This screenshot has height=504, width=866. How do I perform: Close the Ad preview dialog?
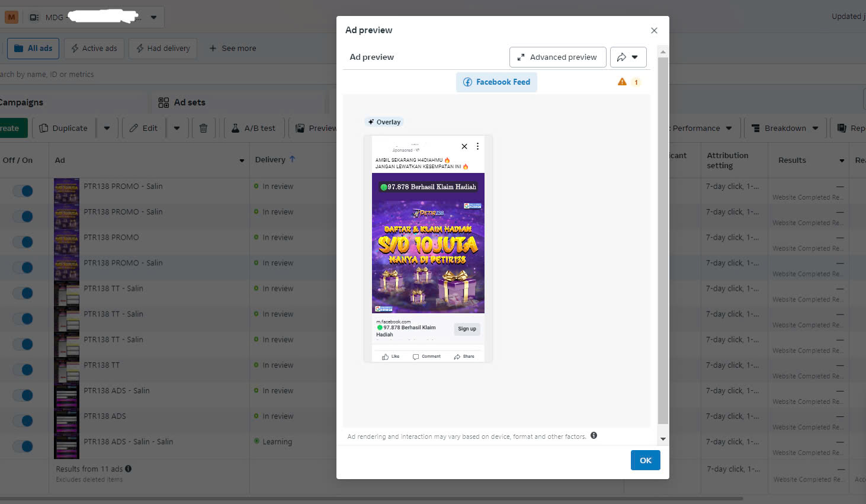(x=654, y=30)
